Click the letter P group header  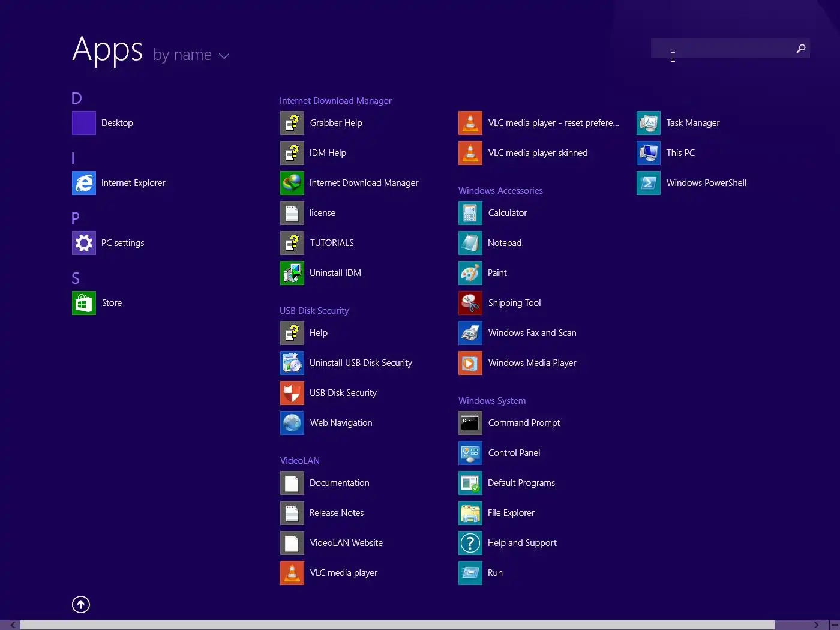tap(76, 218)
